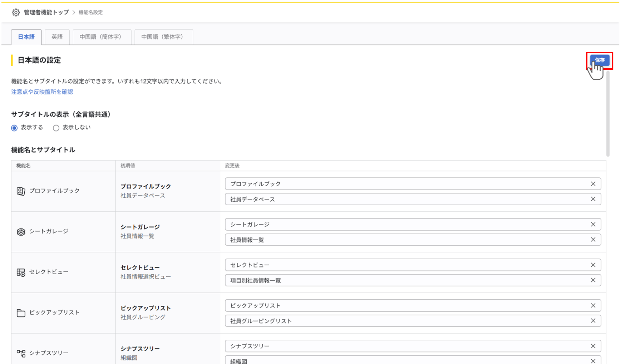The image size is (621, 364).
Task: Open the 中国語（繁体字） tab
Action: (163, 37)
